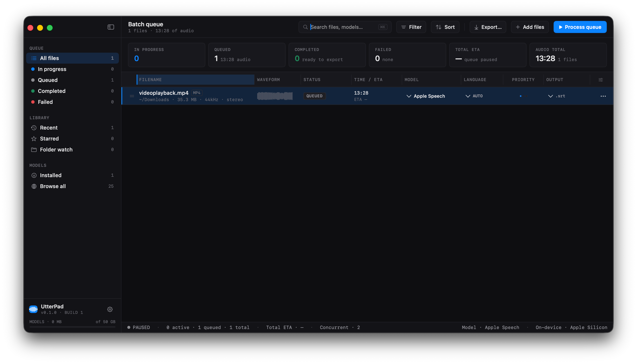Expand the AUTO language dropdown
The height and width of the screenshot is (364, 637).
[x=474, y=96]
